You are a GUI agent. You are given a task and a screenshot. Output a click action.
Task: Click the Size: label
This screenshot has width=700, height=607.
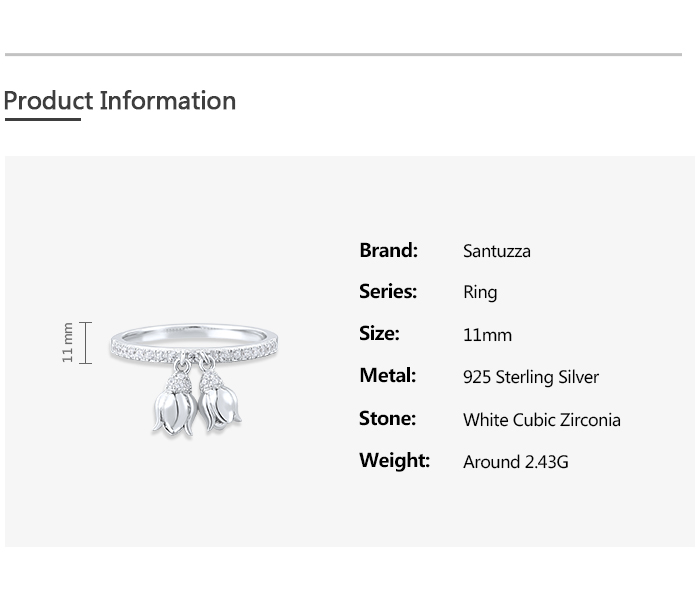[x=379, y=334]
